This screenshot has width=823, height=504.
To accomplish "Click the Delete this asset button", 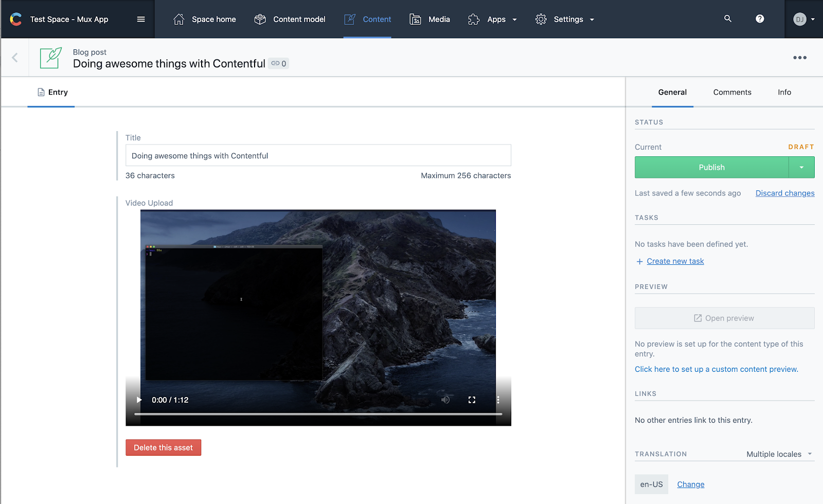I will pos(163,447).
